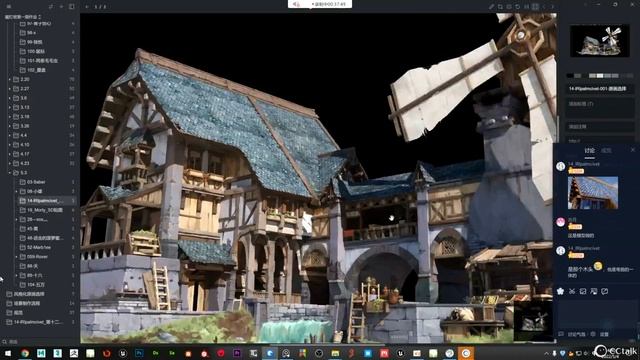Select the 14-Rtjpalmcivet_第十二 folder at bottom
Screen dimensions: 640x360
[40, 322]
